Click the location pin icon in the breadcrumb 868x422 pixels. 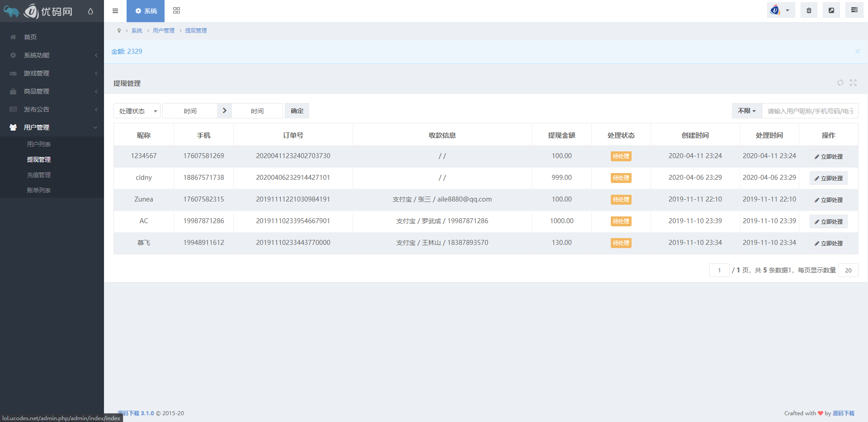[119, 30]
